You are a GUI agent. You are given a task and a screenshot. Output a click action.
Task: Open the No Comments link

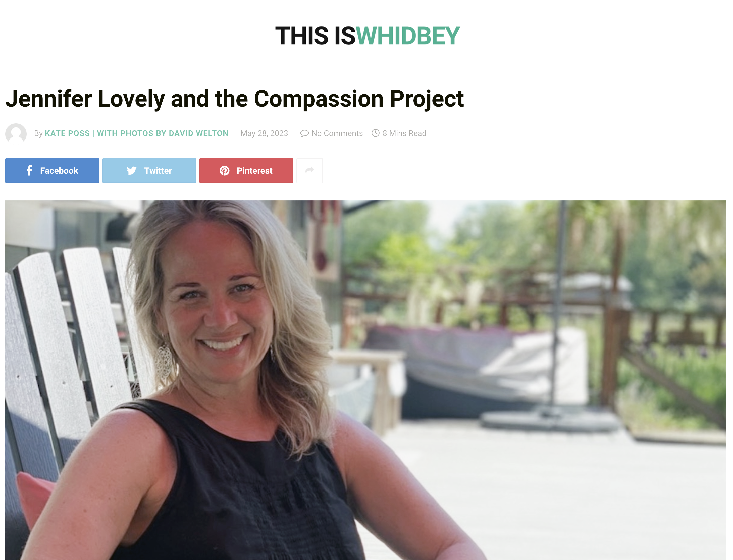tap(337, 133)
